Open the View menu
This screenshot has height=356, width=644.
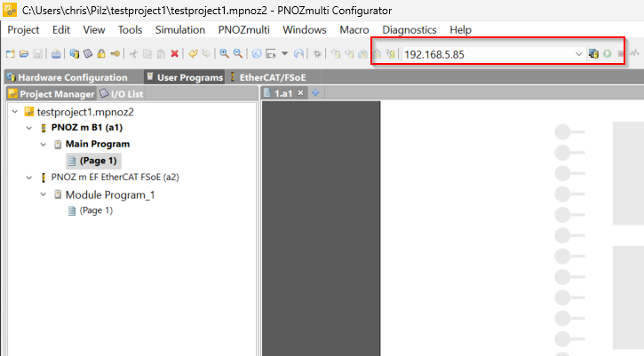[x=94, y=30]
